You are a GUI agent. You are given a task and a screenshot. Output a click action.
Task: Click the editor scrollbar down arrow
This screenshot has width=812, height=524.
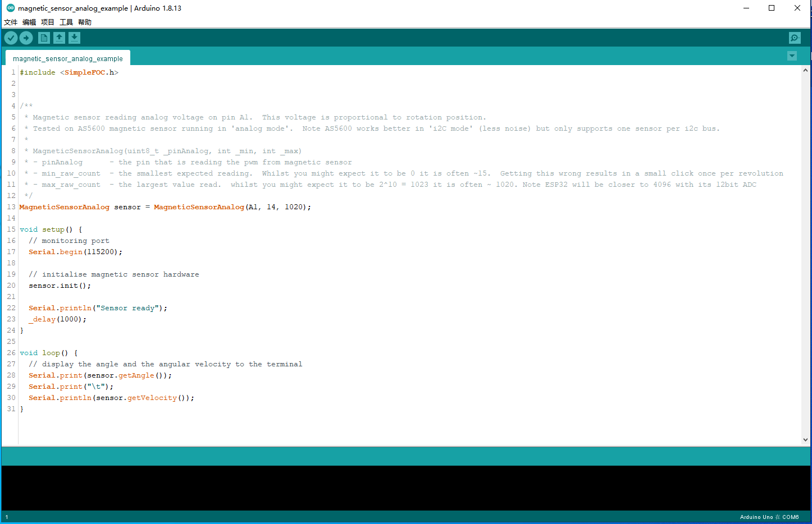[805, 440]
